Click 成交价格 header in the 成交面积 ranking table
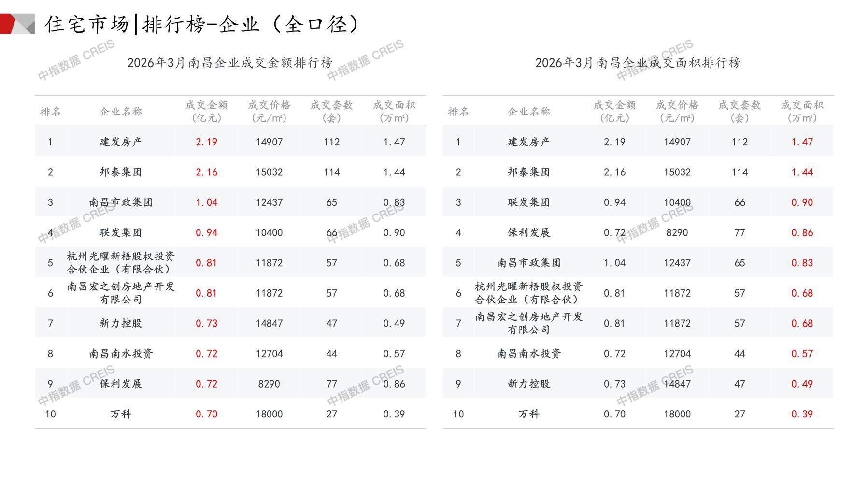868x488 pixels. click(x=677, y=111)
